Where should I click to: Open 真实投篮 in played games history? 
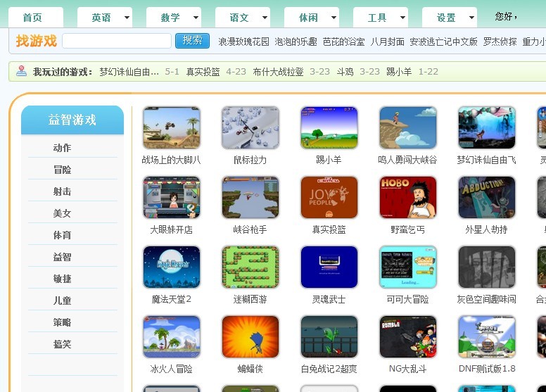click(x=203, y=72)
